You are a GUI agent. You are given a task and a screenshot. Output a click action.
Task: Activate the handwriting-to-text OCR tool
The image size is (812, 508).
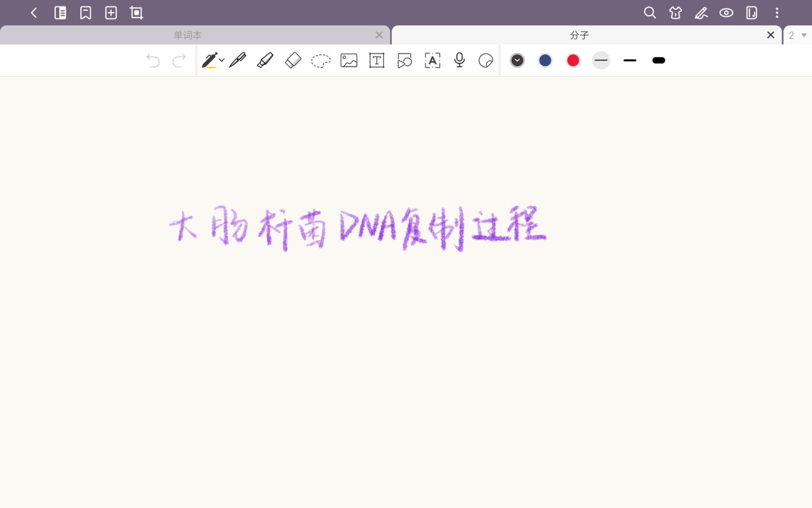(432, 60)
